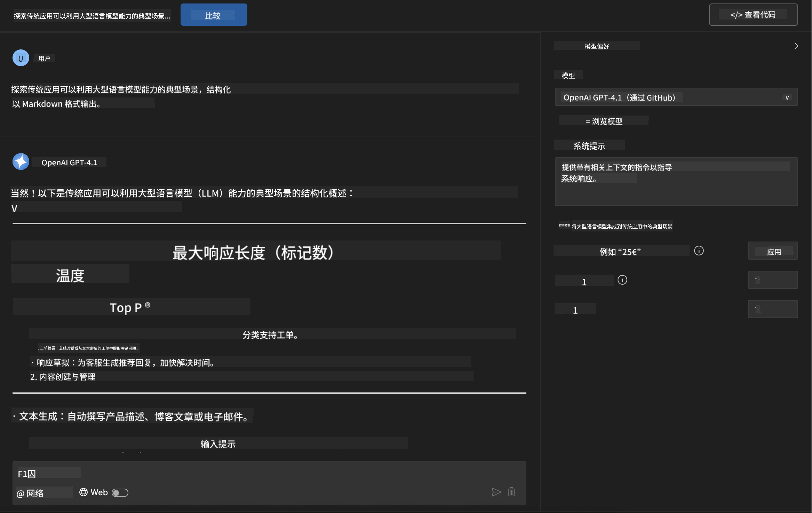Click the globe icon beside Web

(x=83, y=492)
